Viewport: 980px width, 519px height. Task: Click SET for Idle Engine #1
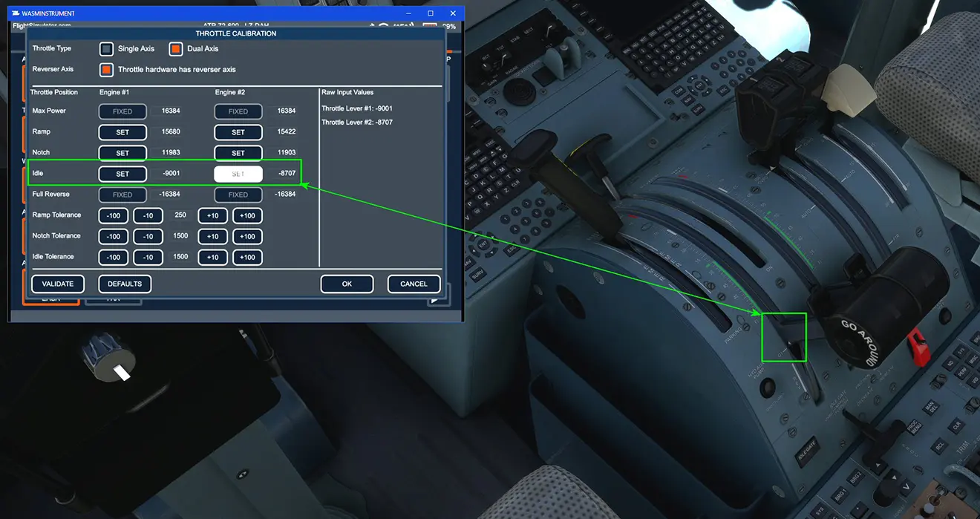tap(122, 174)
